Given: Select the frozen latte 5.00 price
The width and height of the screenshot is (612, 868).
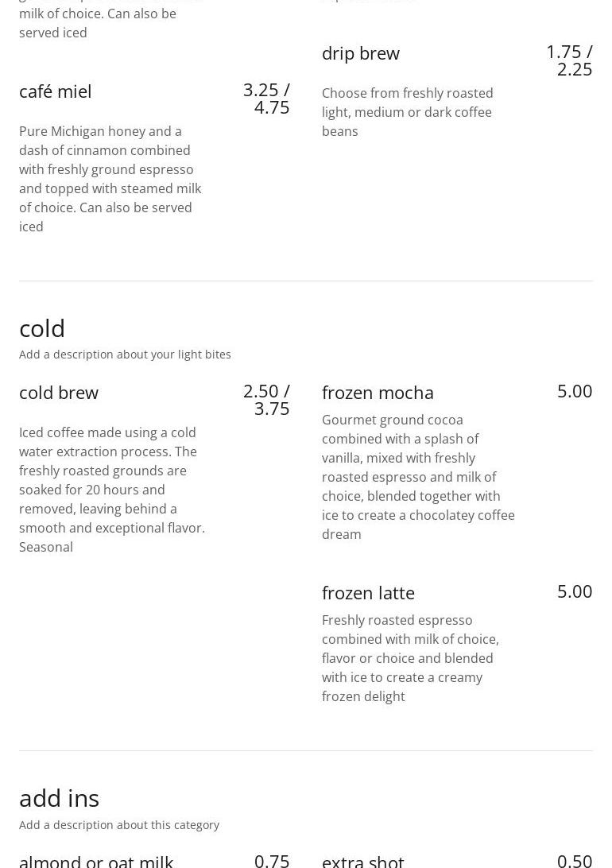Looking at the screenshot, I should (x=575, y=591).
